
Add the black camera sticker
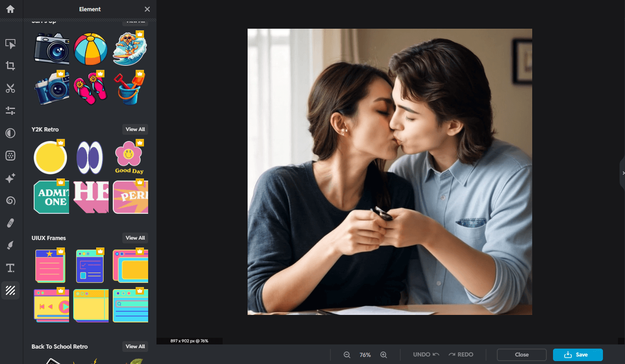click(x=52, y=48)
